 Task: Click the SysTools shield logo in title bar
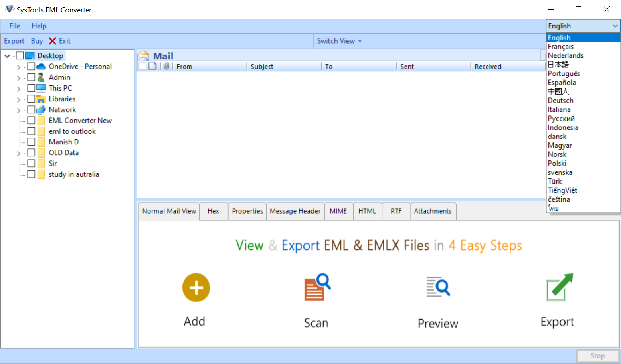tap(10, 9)
